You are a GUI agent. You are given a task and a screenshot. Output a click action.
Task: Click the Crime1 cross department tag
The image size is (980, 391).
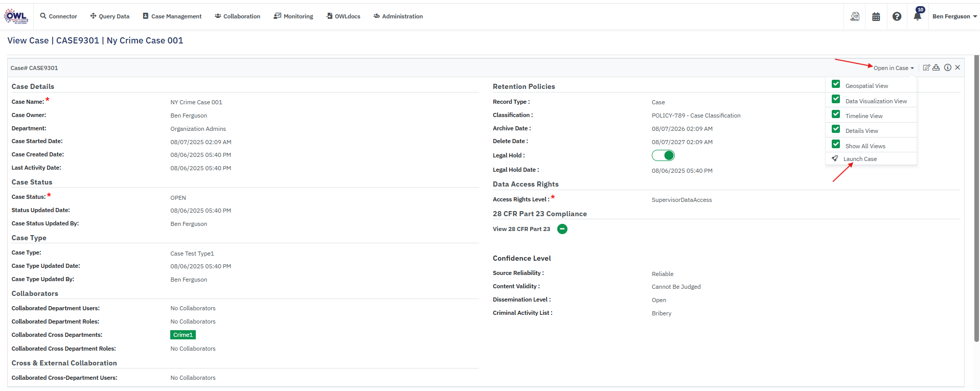[183, 335]
